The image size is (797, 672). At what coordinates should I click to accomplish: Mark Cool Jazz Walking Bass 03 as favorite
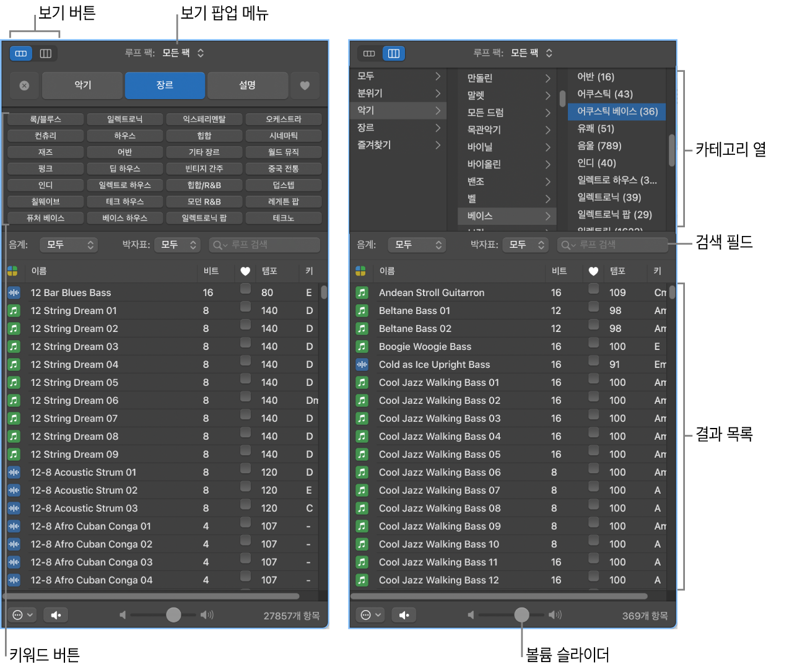click(593, 414)
